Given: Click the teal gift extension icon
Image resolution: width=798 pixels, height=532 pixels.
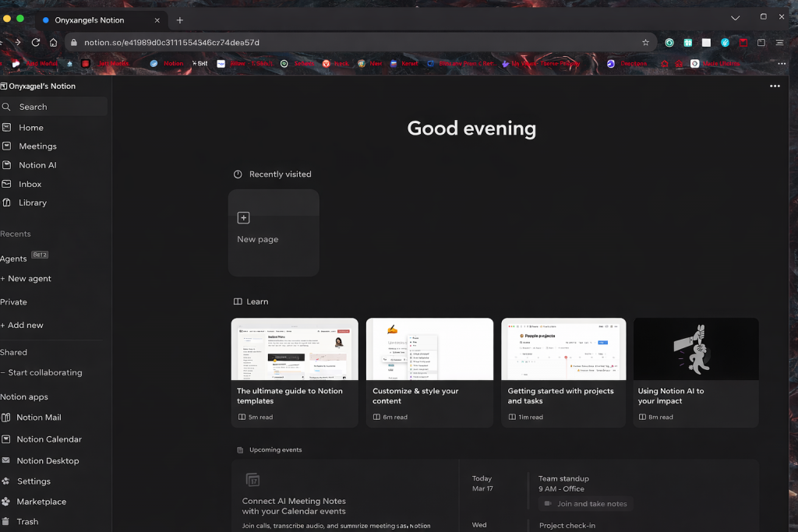Looking at the screenshot, I should 687,43.
